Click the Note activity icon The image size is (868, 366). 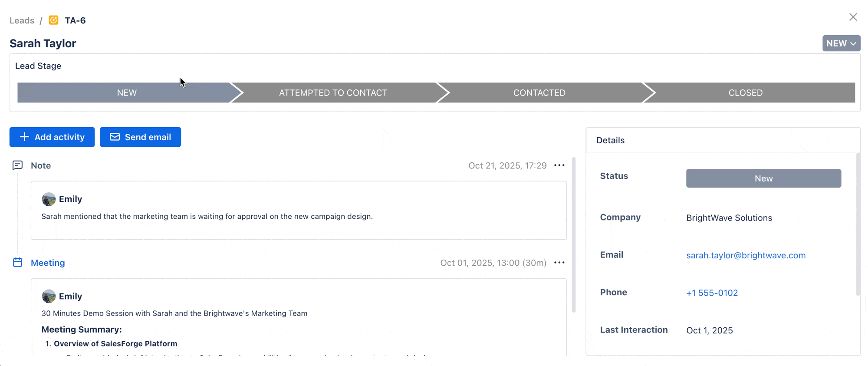[x=17, y=165]
